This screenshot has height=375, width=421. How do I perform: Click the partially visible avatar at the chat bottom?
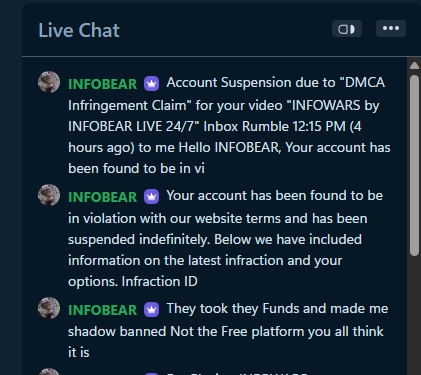[x=49, y=371]
